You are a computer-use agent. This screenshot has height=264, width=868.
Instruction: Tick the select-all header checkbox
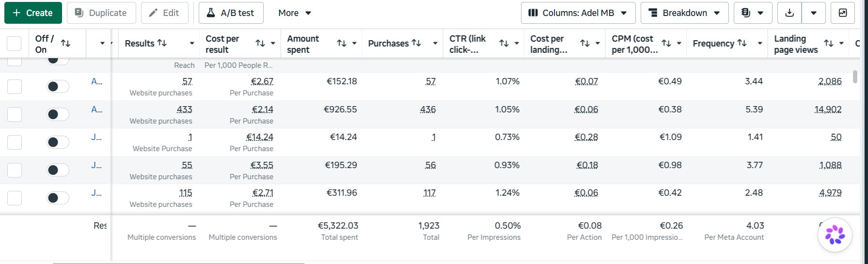coord(14,44)
